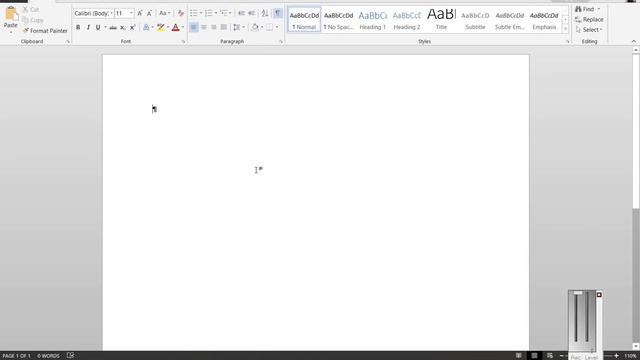Justify paragraph text

click(223, 27)
